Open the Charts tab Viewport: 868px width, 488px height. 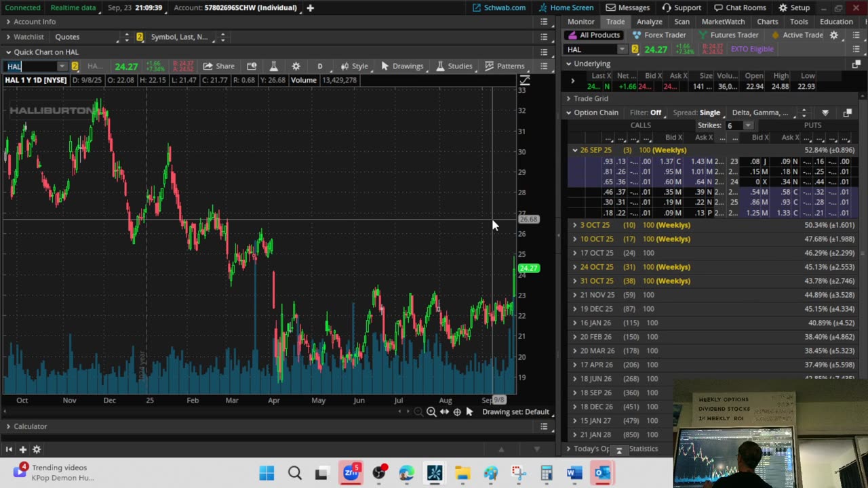click(768, 22)
